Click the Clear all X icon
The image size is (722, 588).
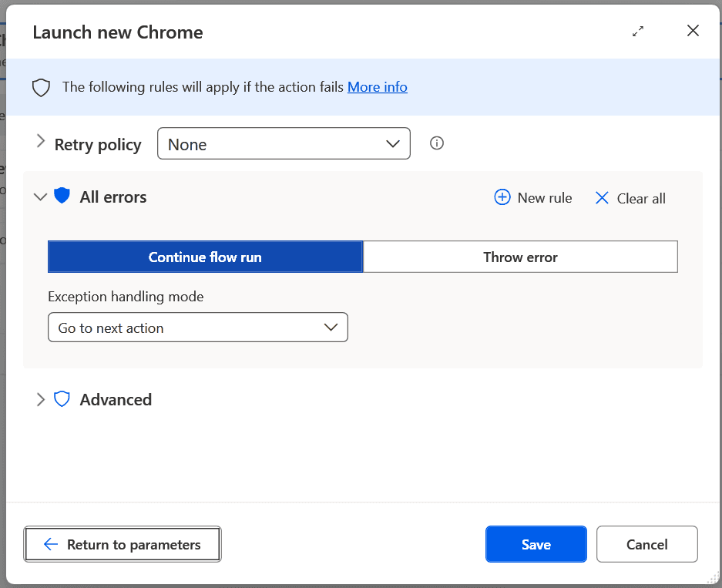602,198
